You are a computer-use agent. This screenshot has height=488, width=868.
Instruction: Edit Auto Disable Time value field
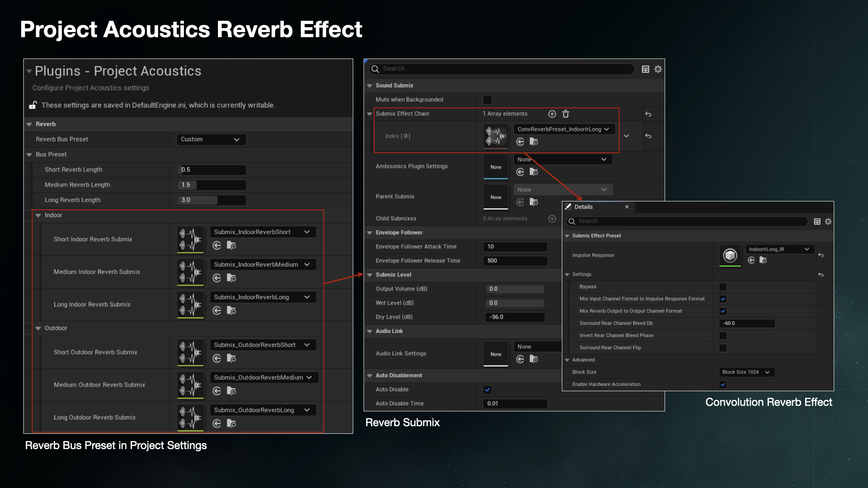[515, 404]
